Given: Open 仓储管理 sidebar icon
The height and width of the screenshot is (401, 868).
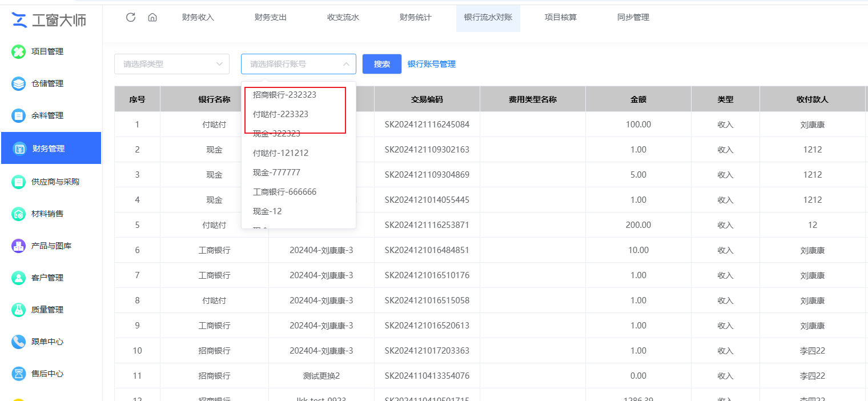Looking at the screenshot, I should coord(19,83).
